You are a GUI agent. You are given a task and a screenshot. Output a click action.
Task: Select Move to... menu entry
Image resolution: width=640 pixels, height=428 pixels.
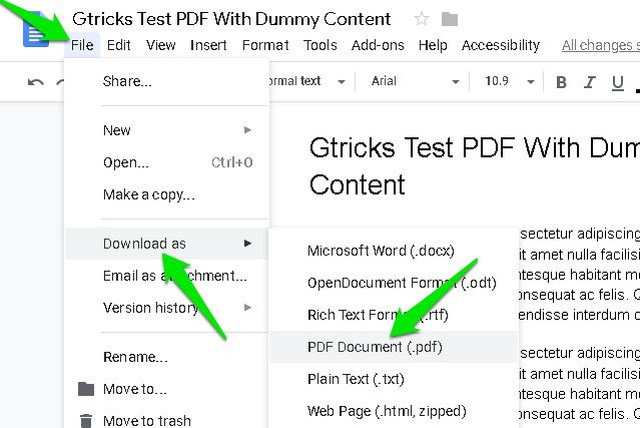pos(167,389)
